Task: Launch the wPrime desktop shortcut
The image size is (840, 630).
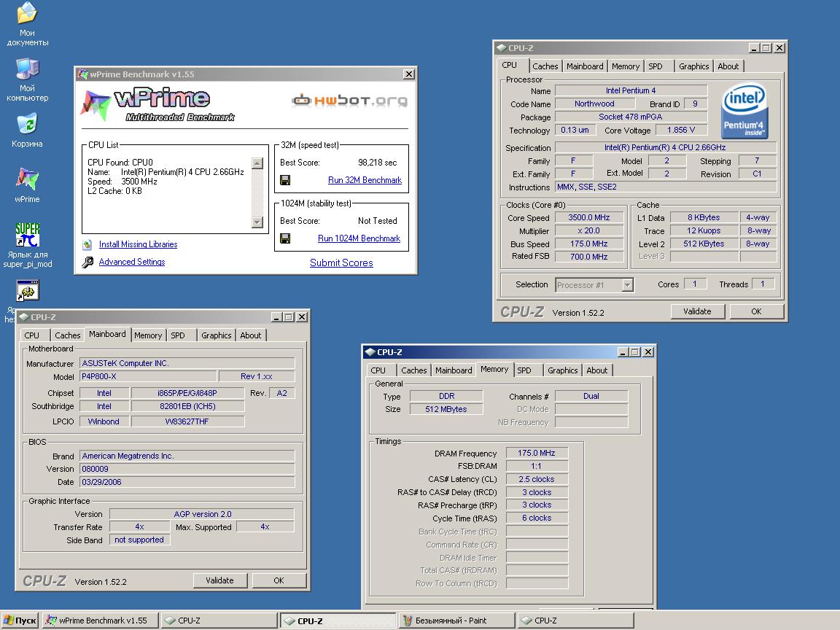Action: tap(27, 184)
